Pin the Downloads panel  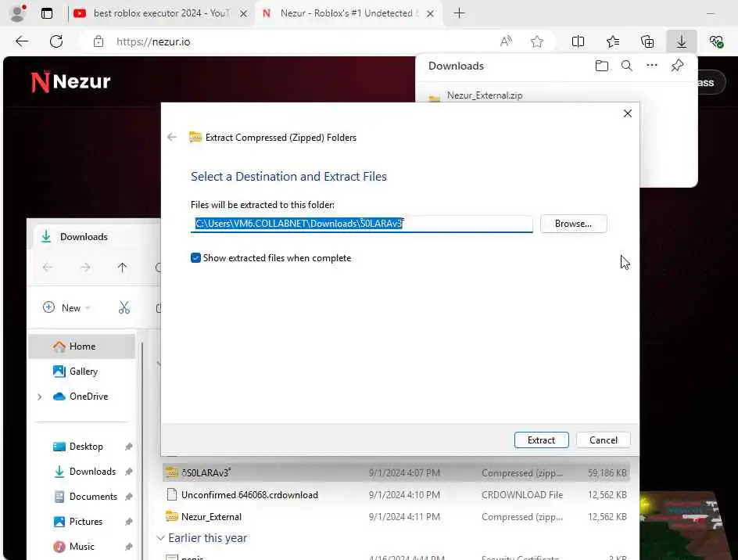point(677,66)
